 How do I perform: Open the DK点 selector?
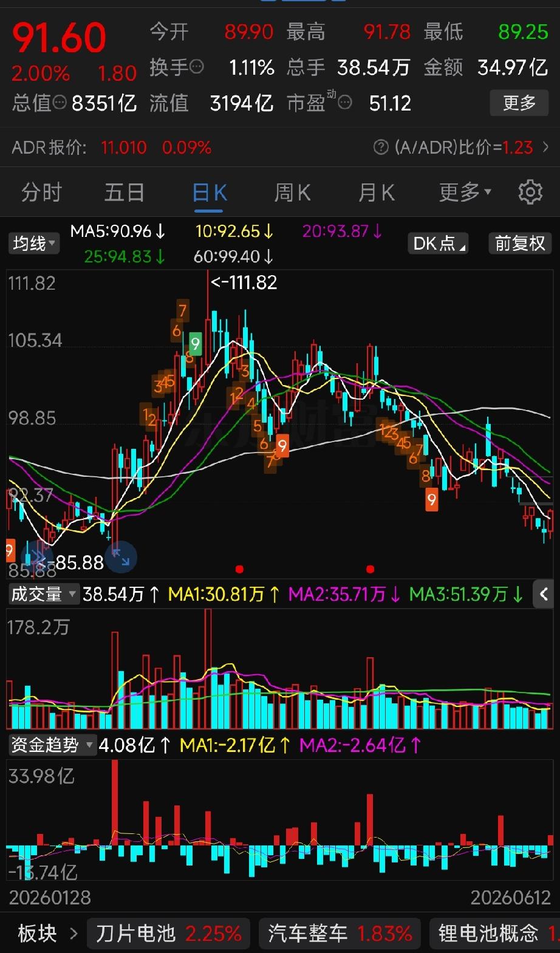tap(438, 244)
